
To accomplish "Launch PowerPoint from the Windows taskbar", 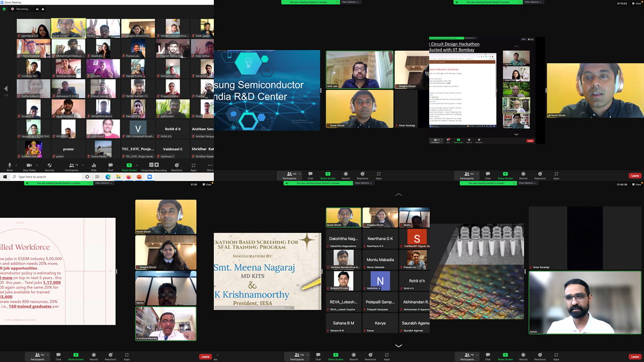I will click(x=139, y=177).
